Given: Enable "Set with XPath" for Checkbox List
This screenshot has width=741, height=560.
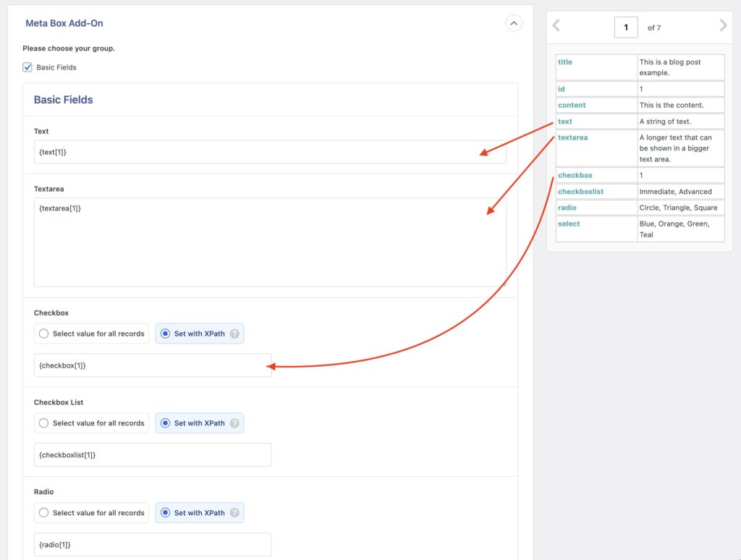Looking at the screenshot, I should coord(166,423).
